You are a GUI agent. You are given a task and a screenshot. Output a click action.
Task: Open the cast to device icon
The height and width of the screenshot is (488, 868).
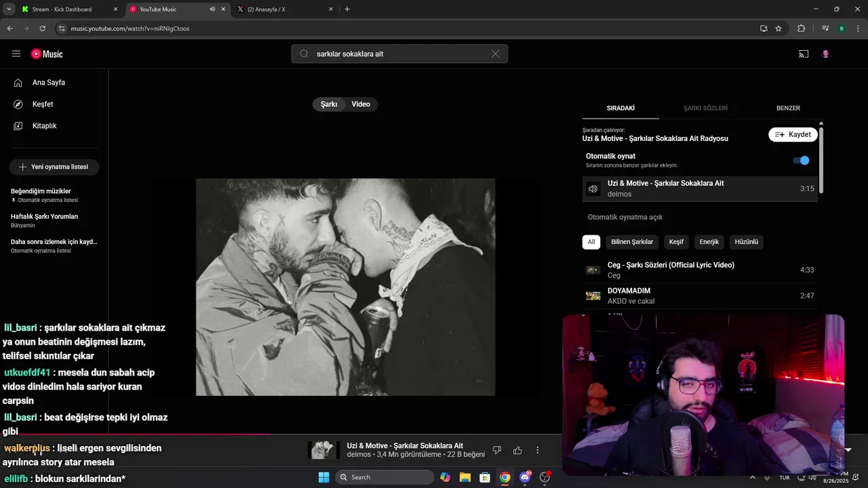(804, 54)
